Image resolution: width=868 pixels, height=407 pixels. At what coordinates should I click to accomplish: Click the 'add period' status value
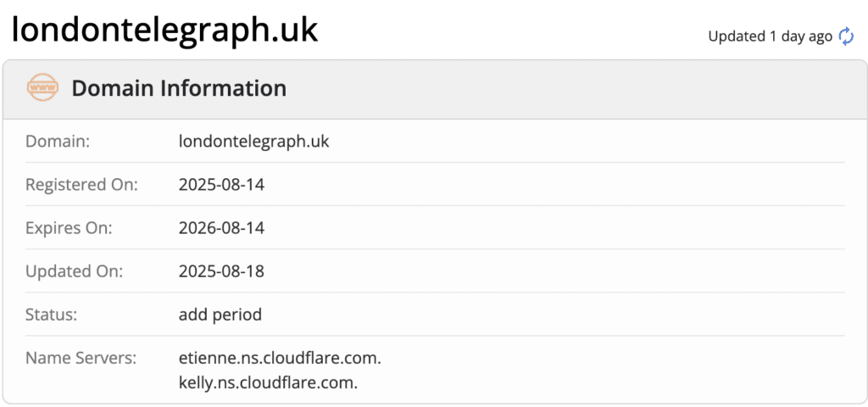220,315
